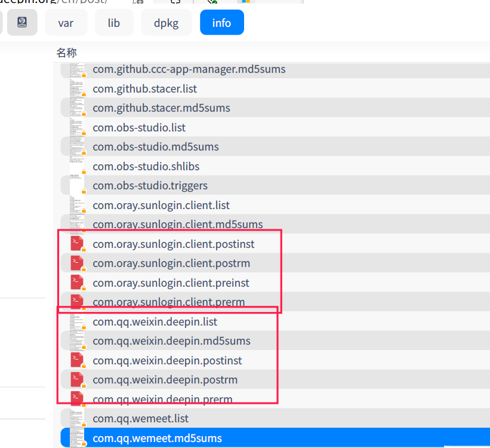Click text file icon of com.qq.weixin.deepin.list

77,321
